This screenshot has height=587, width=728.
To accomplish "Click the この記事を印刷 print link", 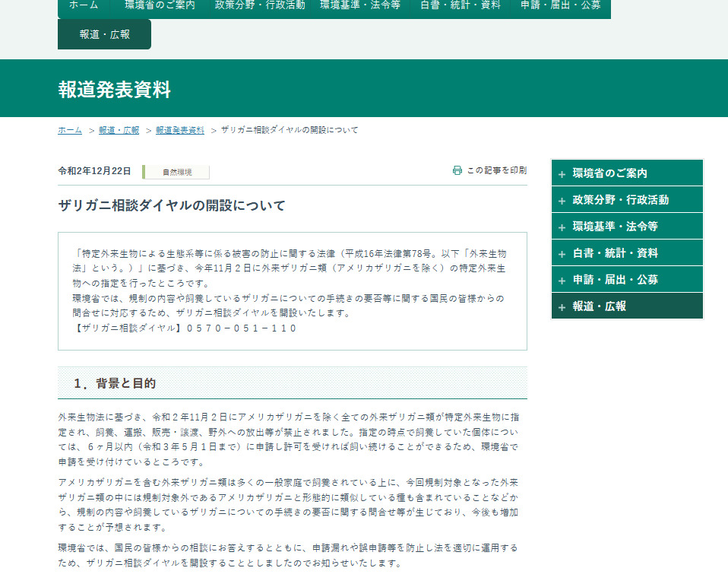I will click(496, 170).
